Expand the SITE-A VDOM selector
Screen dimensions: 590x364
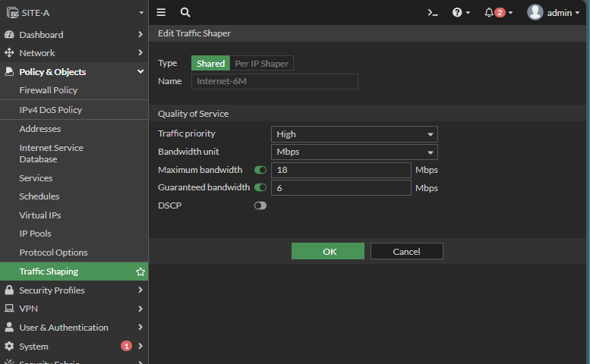coord(74,13)
